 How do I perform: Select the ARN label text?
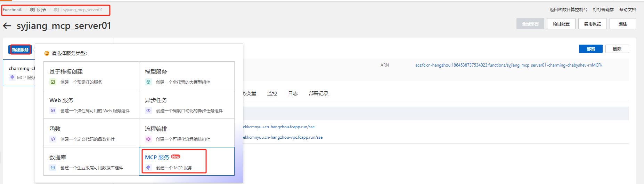tap(385, 65)
